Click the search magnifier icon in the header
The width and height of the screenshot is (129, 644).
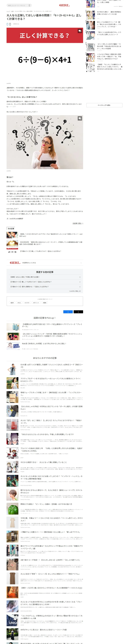click(x=29, y=5)
